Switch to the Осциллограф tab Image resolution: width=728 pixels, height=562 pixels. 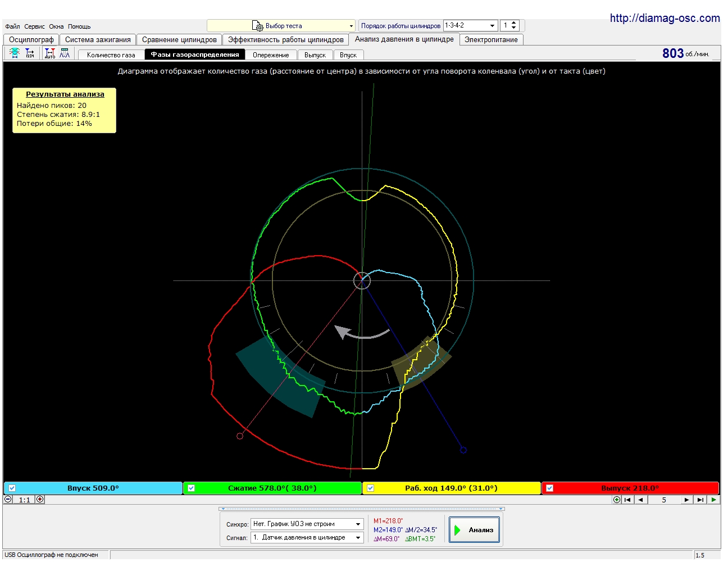[31, 40]
